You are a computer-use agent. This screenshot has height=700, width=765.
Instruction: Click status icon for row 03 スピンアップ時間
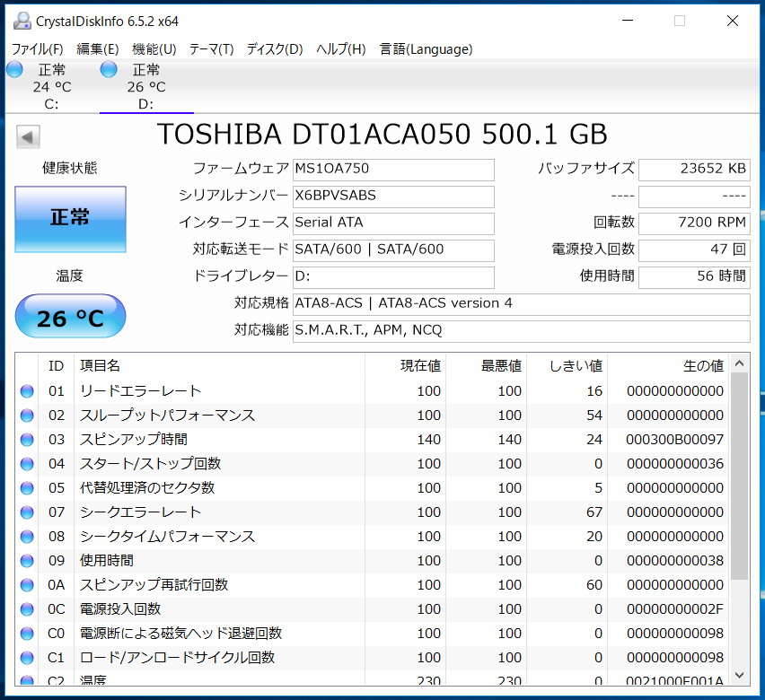pos(27,440)
